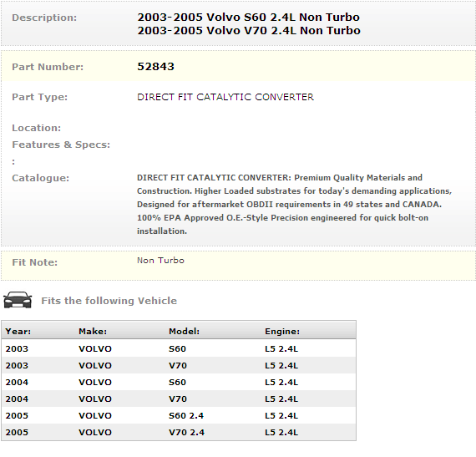Click the "L5 2.4L" engine cell in the 2004 V70 row
476x457 pixels.
(x=281, y=399)
